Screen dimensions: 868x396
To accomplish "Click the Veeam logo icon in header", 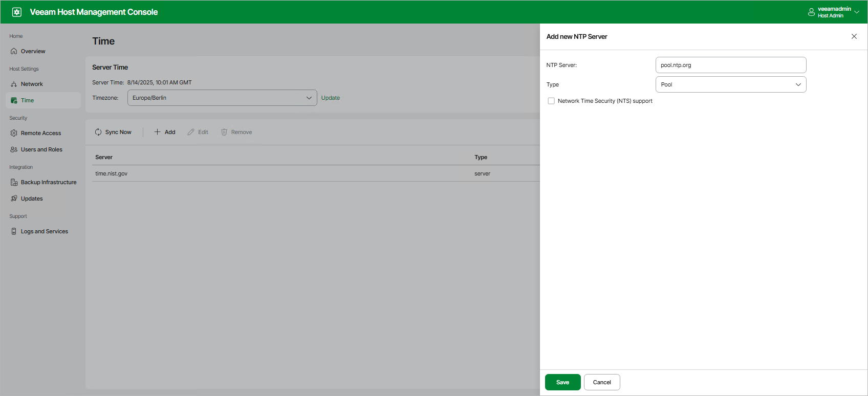I will click(17, 12).
